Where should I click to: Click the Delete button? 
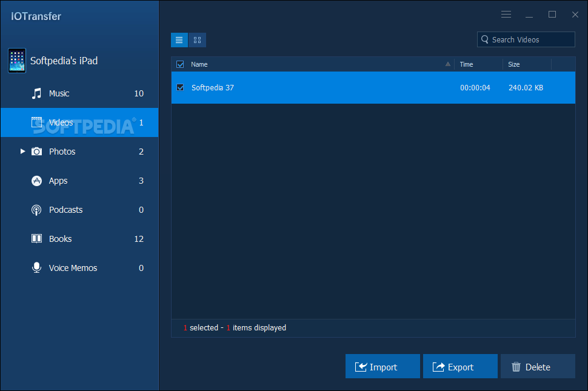point(538,366)
